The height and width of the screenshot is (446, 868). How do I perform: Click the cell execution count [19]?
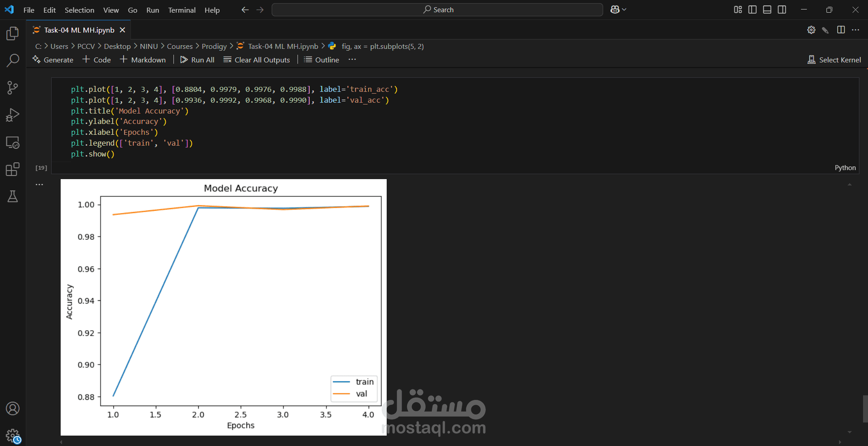tap(41, 168)
